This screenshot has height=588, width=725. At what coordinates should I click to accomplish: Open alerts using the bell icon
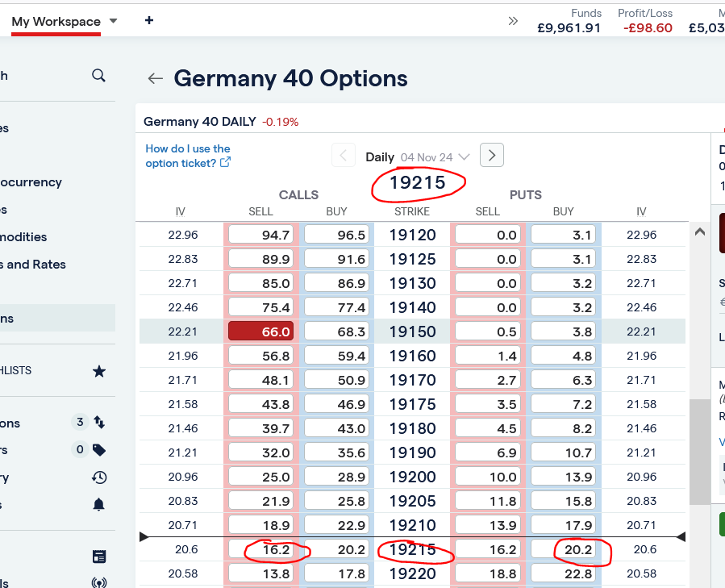pyautogui.click(x=99, y=505)
